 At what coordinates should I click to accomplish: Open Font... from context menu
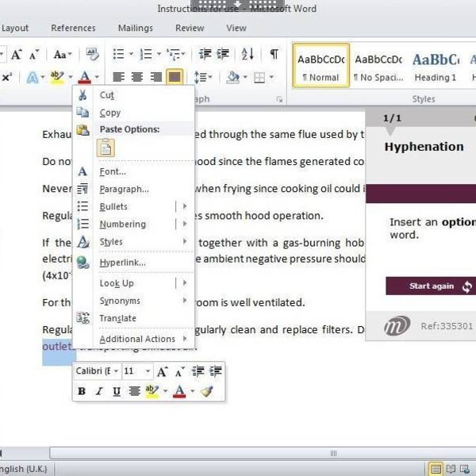[x=133, y=171]
